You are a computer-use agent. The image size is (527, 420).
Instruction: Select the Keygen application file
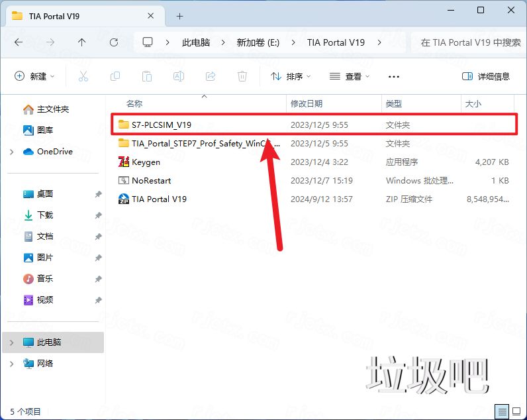click(x=314, y=162)
